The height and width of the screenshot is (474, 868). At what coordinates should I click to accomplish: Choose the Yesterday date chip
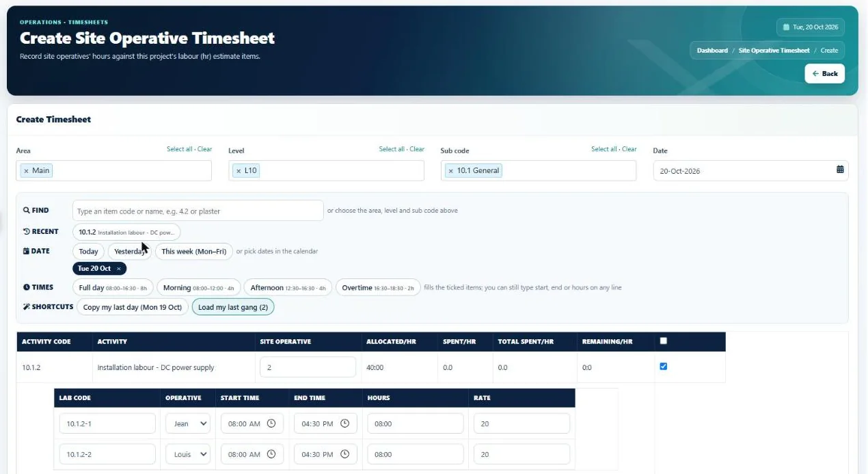tap(130, 251)
